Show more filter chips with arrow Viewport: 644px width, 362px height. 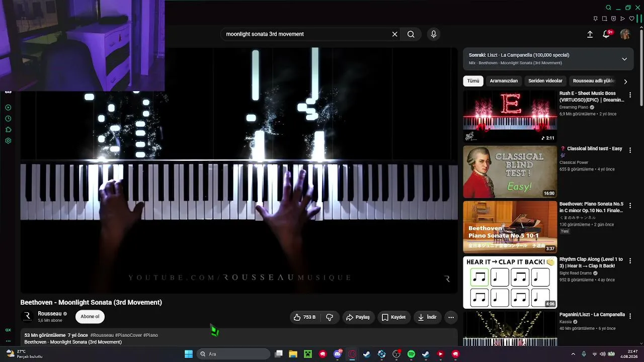point(625,81)
